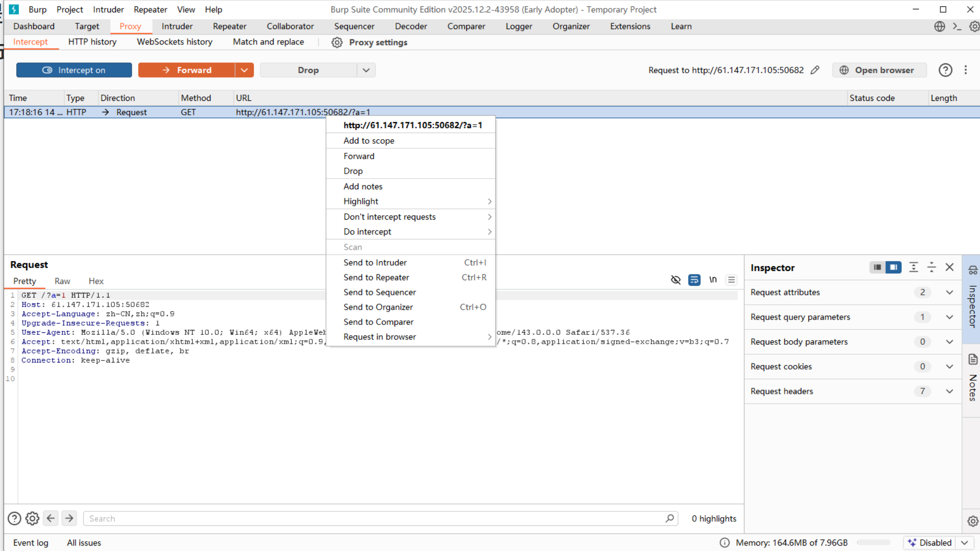Open the help question-mark icon near Open browser

pos(945,70)
